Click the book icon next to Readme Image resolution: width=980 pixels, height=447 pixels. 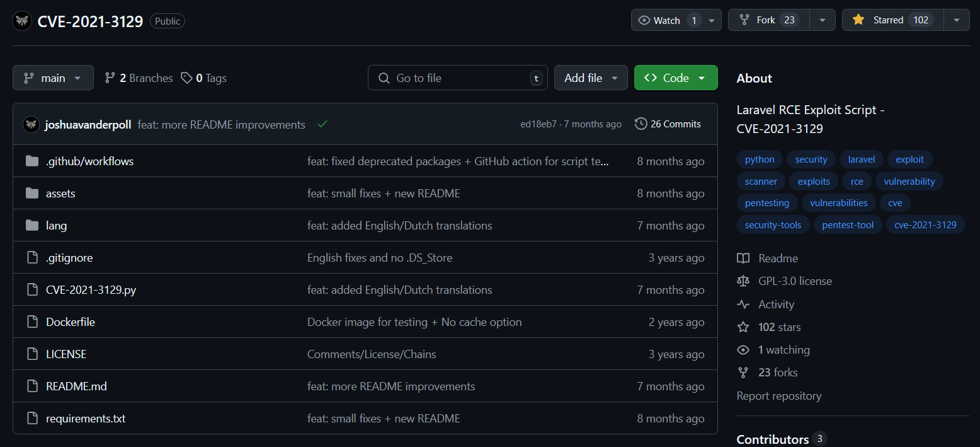point(743,258)
